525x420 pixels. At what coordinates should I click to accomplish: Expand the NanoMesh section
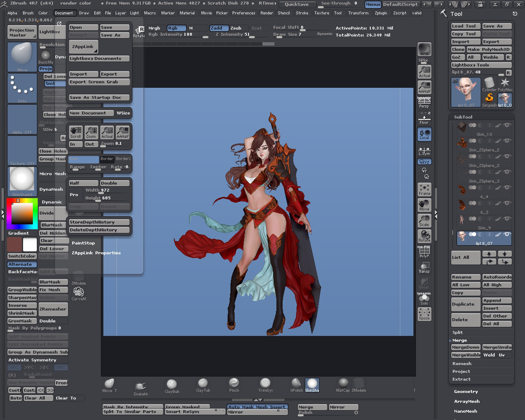(x=466, y=411)
